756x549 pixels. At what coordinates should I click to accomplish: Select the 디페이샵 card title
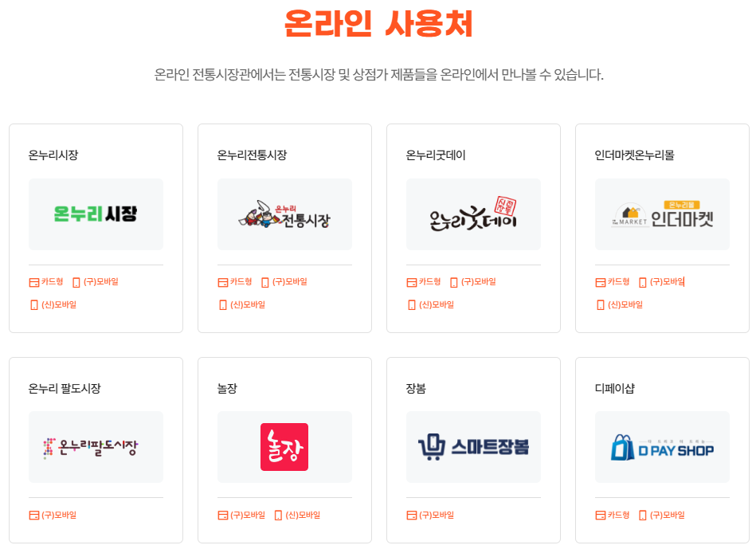[x=615, y=388]
